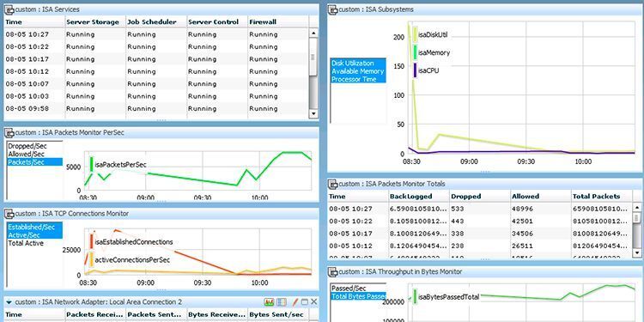The image size is (644, 322).
Task: Click the isaEstablishedConnections legend swatch
Action: click(92, 241)
